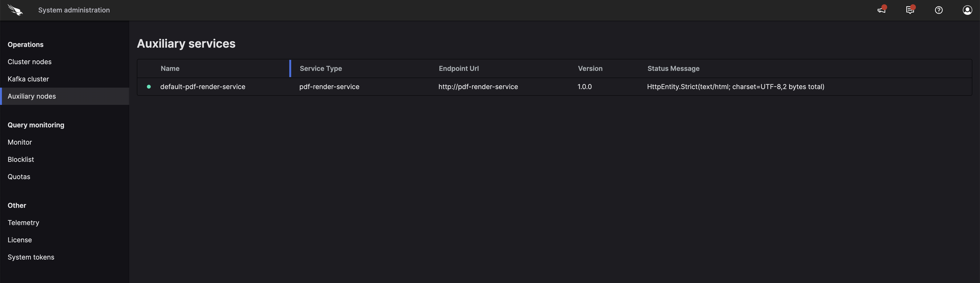Image resolution: width=980 pixels, height=283 pixels.
Task: Open the Blocklist page
Action: [x=21, y=159]
